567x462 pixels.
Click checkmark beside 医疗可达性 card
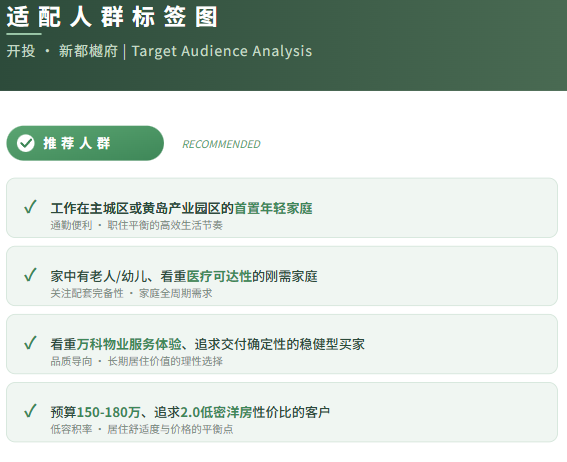tap(30, 275)
